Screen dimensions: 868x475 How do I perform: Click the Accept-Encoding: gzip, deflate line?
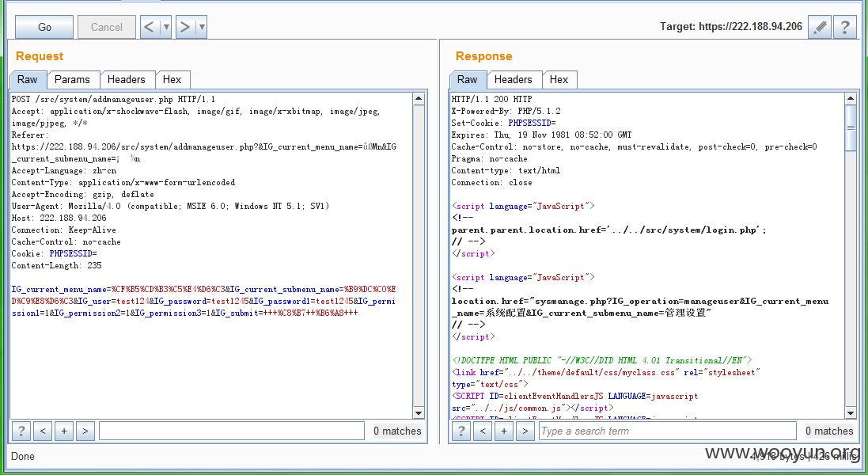[83, 194]
